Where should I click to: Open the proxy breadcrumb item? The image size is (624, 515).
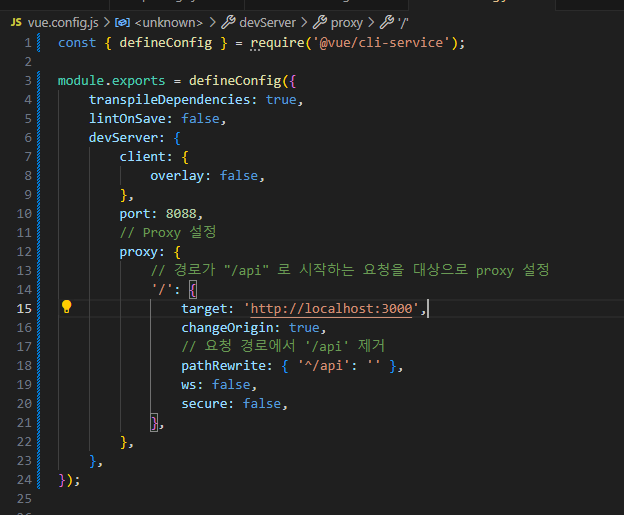click(x=347, y=23)
